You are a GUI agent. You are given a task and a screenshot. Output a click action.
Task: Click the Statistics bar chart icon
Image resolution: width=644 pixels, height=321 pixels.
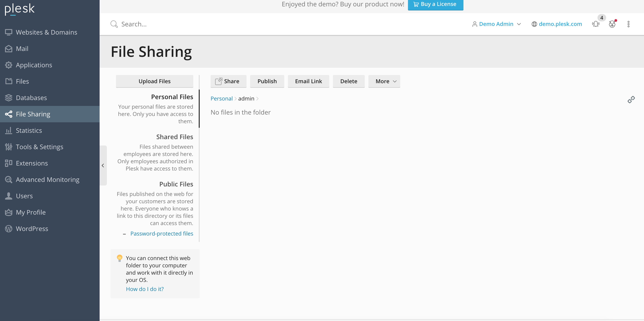(x=8, y=130)
